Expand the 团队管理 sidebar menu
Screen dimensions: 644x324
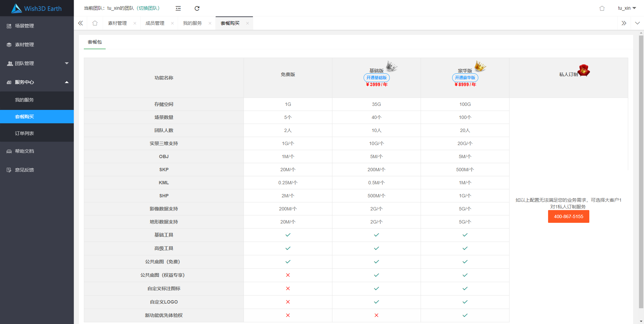(x=37, y=63)
